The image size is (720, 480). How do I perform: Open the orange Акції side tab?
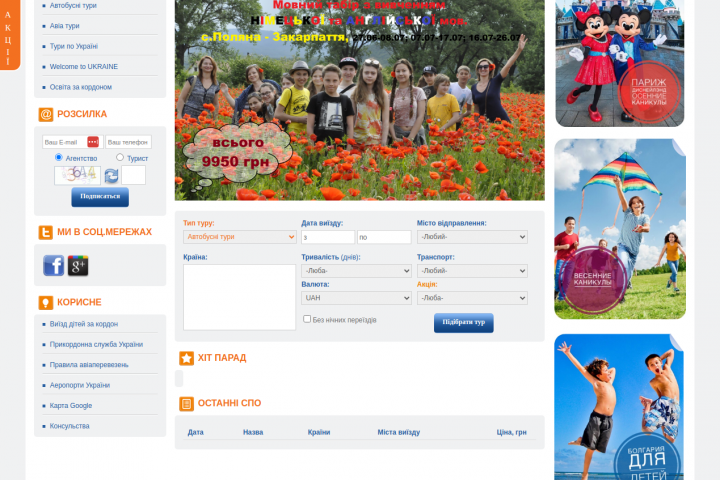click(10, 35)
